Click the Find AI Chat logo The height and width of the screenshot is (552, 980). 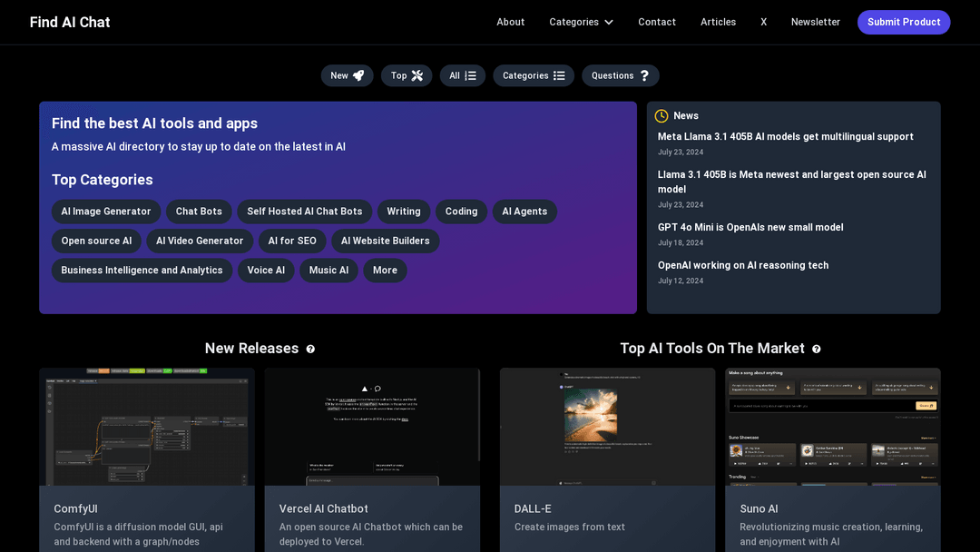tap(70, 22)
